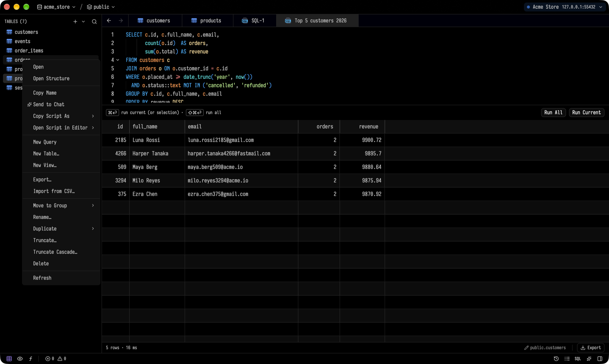Open query history clock icon
Image resolution: width=609 pixels, height=364 pixels.
(x=556, y=359)
